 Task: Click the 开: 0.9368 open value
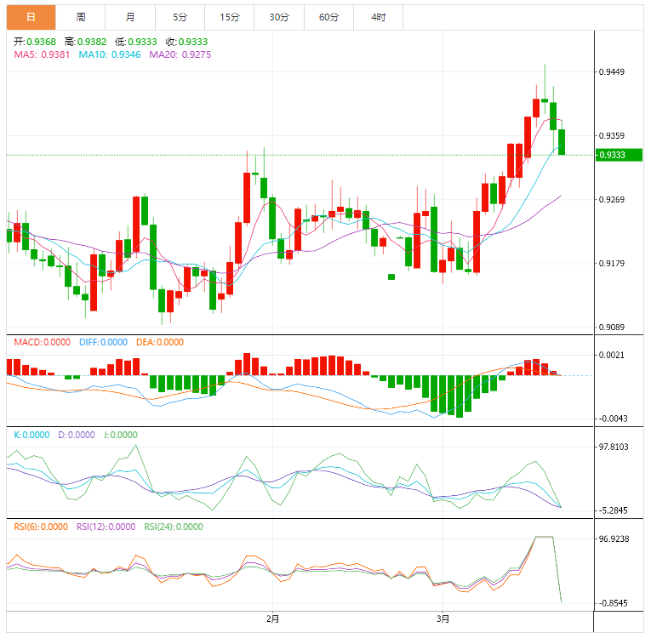(x=35, y=42)
